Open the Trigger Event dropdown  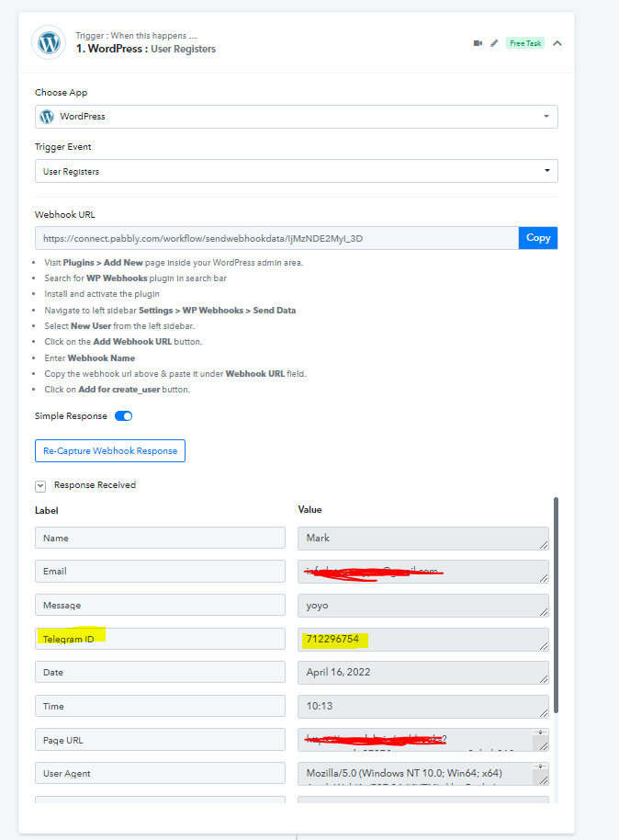coord(296,171)
